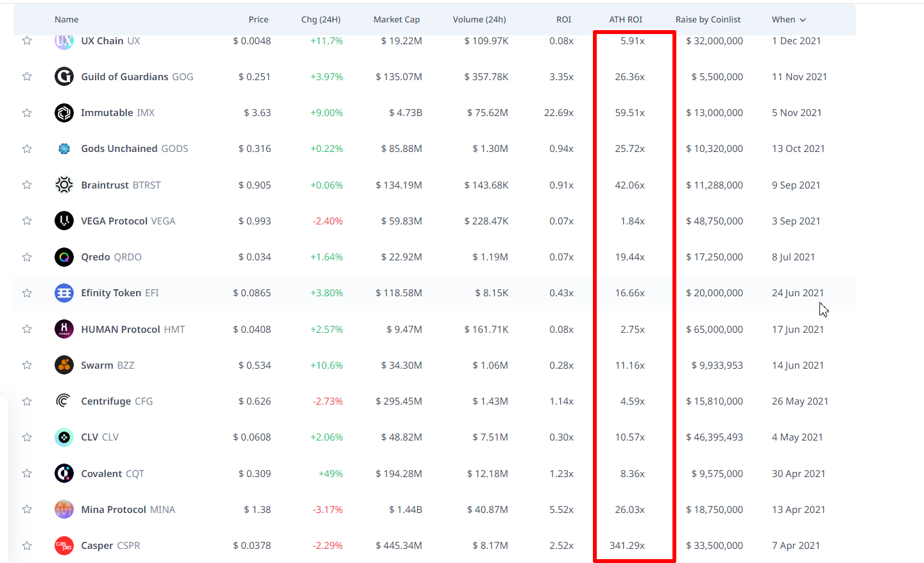Open the HUMAN Protocol project link
The width and height of the screenshot is (924, 563).
121,330
